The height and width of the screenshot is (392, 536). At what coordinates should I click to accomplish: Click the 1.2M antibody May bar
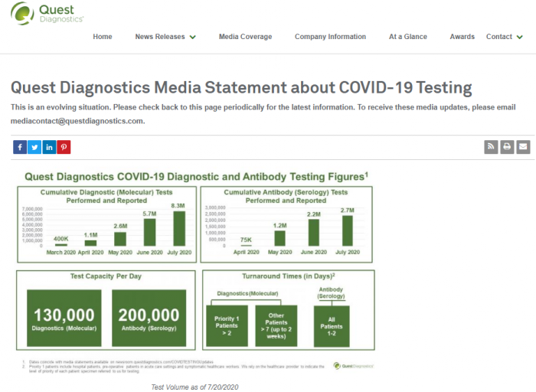[x=280, y=238]
